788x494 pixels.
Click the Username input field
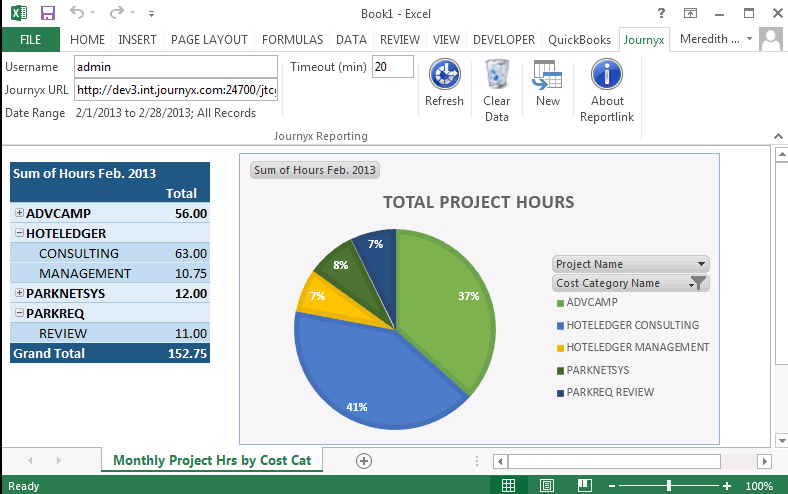click(176, 67)
